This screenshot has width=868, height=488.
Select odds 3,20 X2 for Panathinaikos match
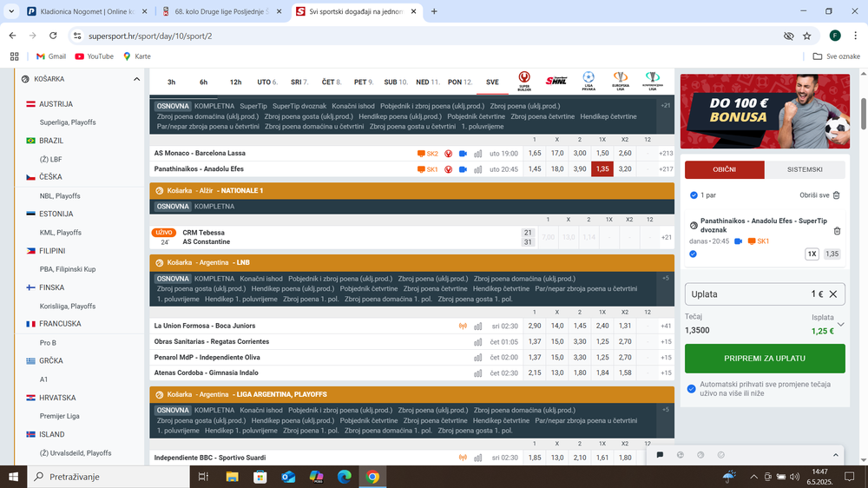click(x=624, y=169)
